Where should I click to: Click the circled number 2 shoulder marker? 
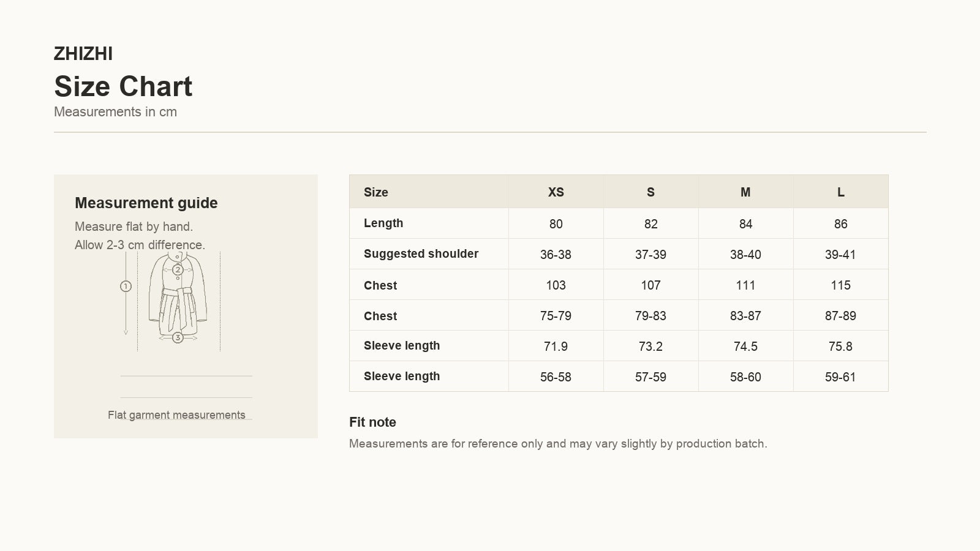coord(178,269)
